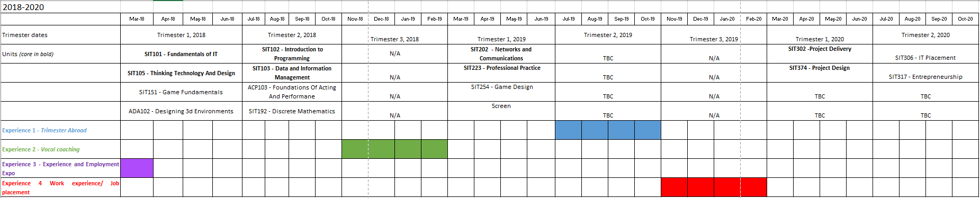This screenshot has height=198, width=980.
Task: Select the Experience 2 - Vocal coaching label
Action: coord(41,149)
